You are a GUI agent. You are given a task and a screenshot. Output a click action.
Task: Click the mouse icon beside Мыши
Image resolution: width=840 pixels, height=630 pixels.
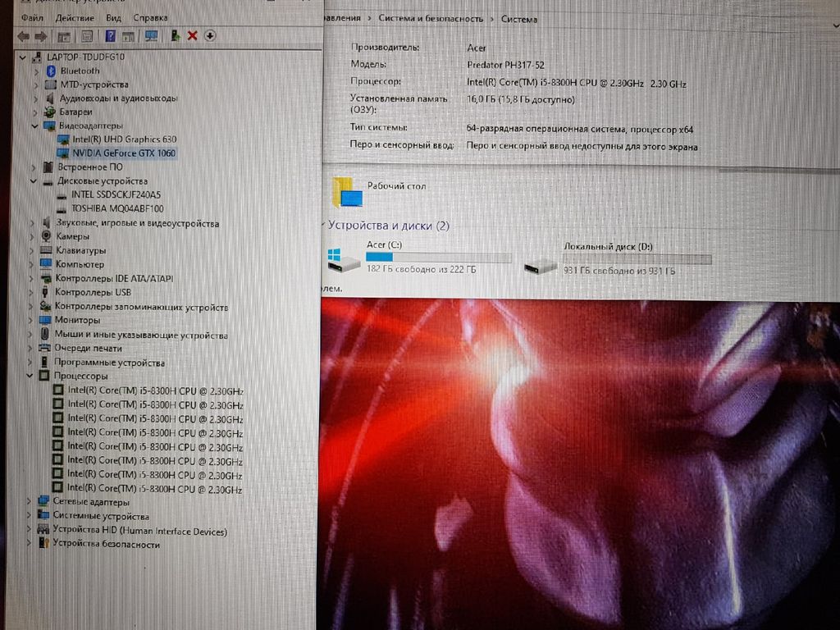click(x=45, y=335)
